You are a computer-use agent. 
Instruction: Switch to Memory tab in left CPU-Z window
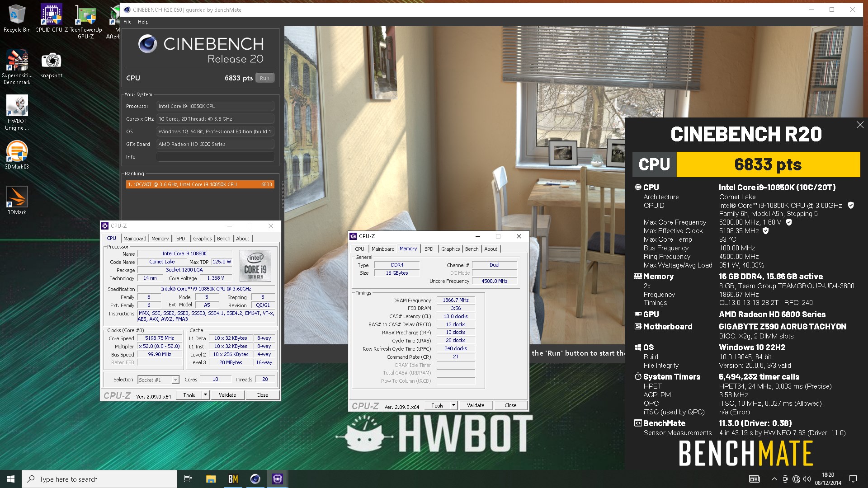(160, 239)
